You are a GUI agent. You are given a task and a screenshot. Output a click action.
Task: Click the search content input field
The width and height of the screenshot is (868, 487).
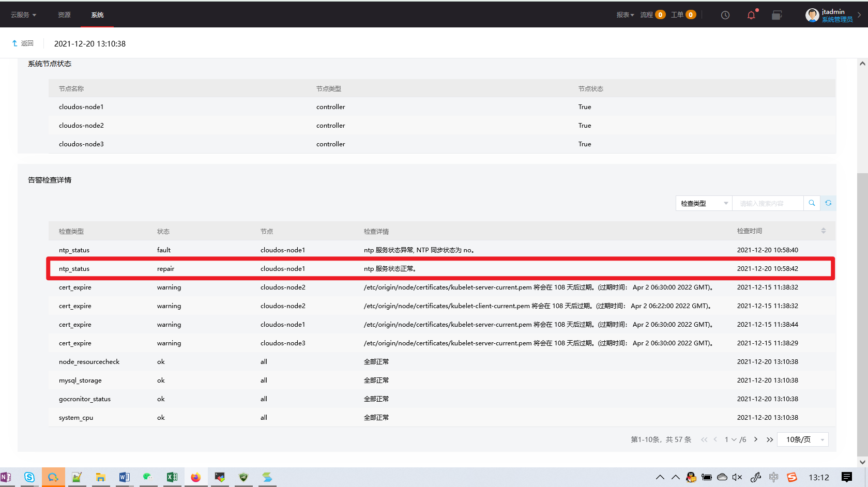click(768, 203)
